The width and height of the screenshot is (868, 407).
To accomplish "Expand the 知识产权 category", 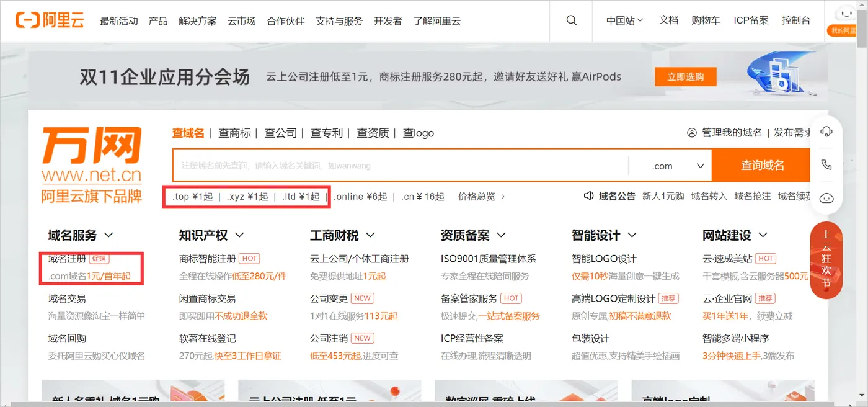I will [211, 235].
